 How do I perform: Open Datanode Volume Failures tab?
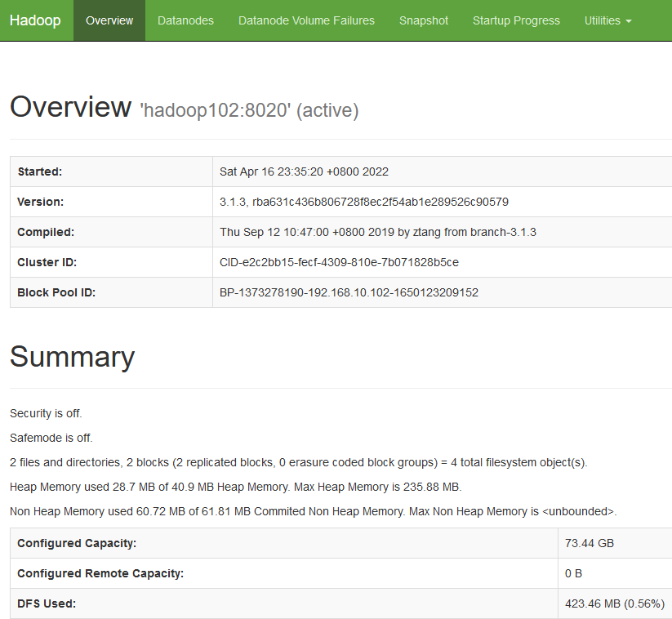[x=306, y=20]
